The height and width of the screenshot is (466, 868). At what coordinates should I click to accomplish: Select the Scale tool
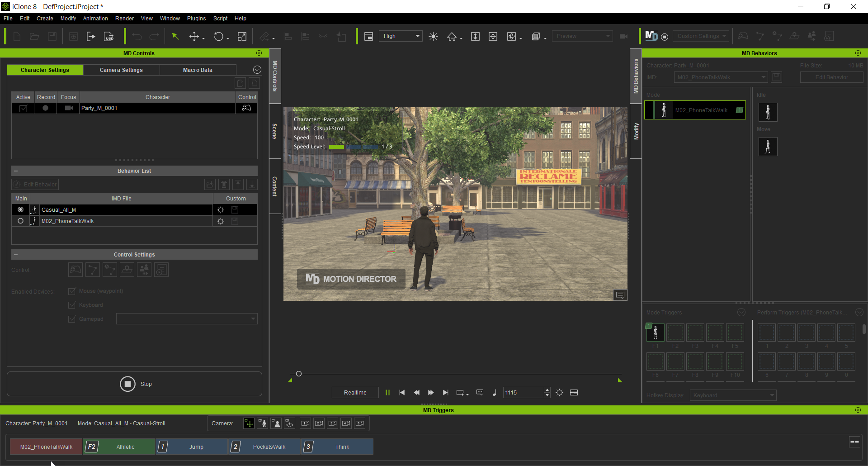(x=242, y=36)
